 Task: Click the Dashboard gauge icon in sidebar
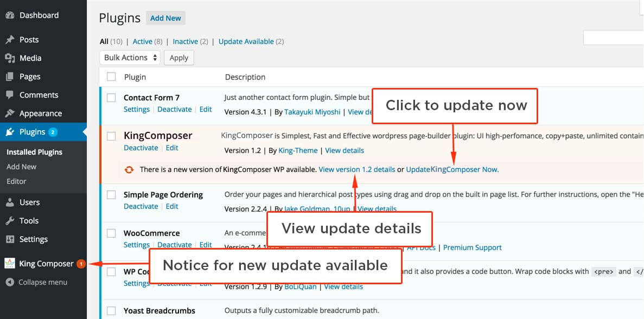tap(10, 16)
